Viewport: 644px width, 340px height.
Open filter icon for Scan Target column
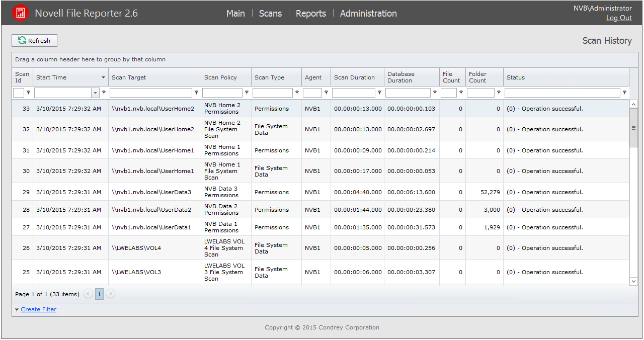[196, 93]
